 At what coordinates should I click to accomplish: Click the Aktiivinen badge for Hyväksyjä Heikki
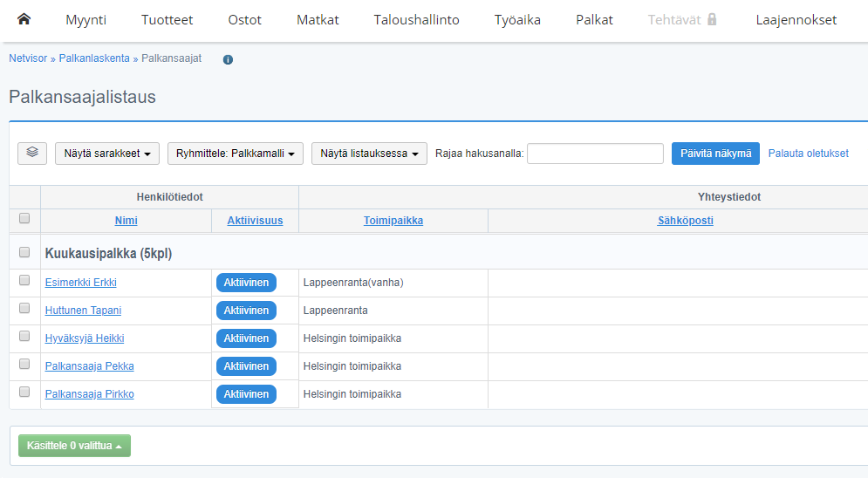tap(246, 338)
